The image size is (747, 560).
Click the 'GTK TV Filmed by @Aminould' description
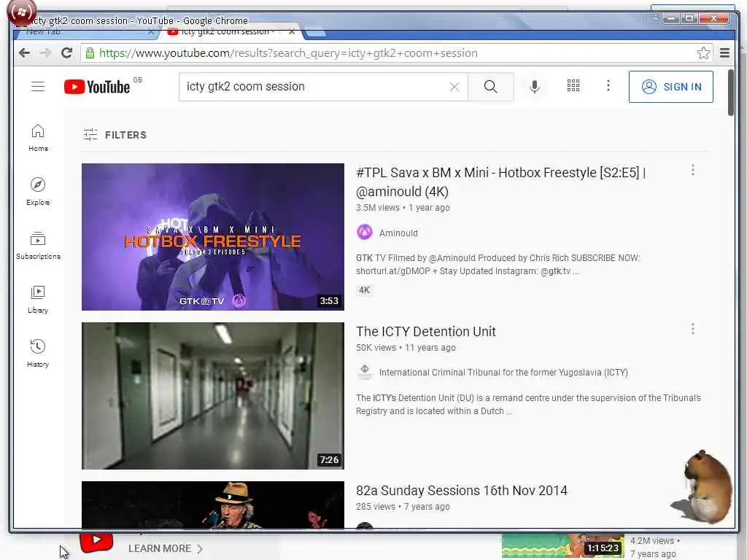(498, 264)
